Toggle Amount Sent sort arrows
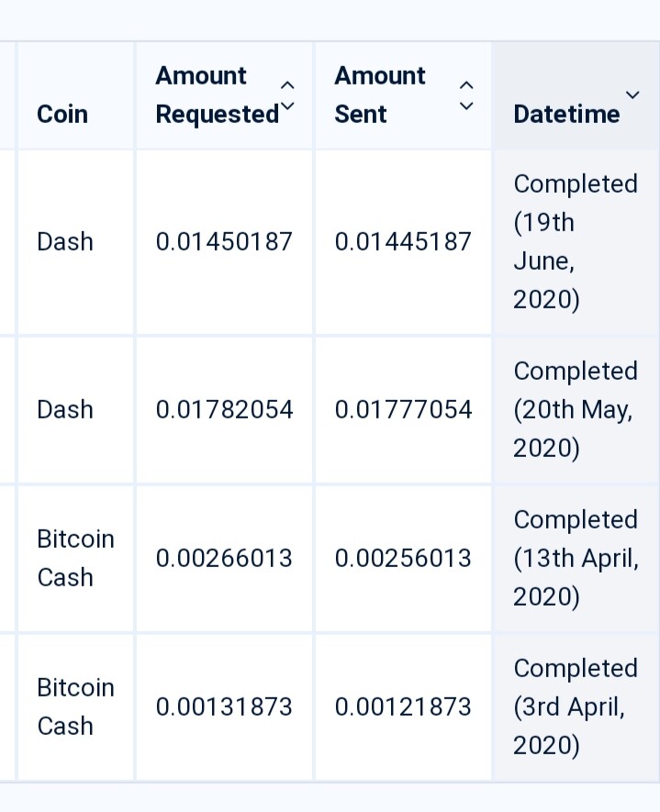The height and width of the screenshot is (812, 660). [466, 95]
